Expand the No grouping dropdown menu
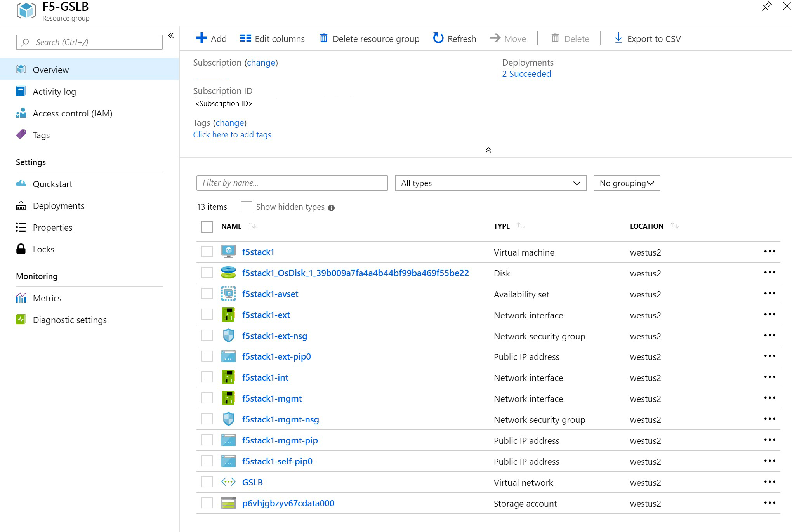Screen dimensions: 792x532 626,183
